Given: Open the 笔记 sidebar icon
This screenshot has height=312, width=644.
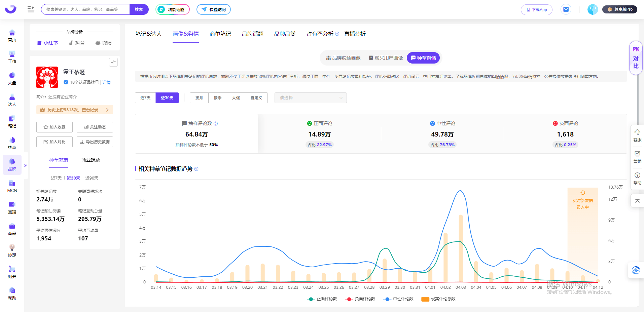Looking at the screenshot, I should 12,121.
